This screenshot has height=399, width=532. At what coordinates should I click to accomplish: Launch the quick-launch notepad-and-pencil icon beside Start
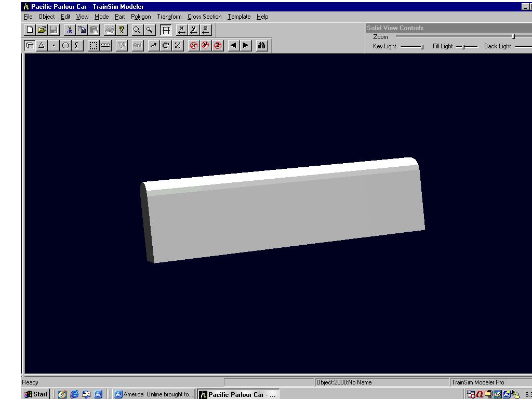click(62, 394)
